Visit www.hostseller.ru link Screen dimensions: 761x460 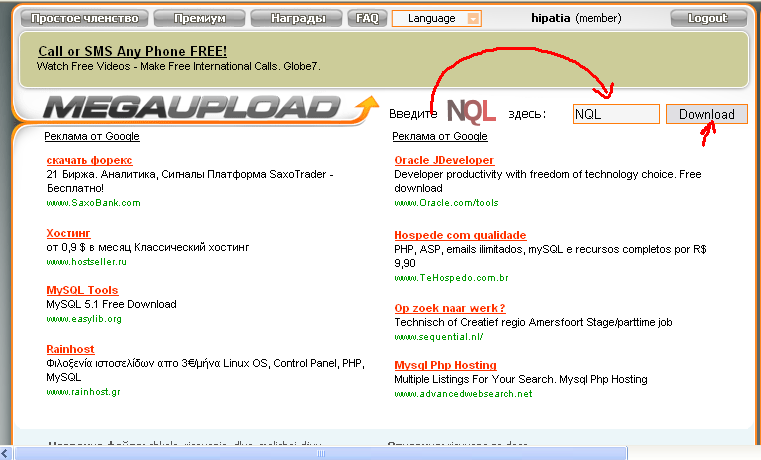[86, 262]
